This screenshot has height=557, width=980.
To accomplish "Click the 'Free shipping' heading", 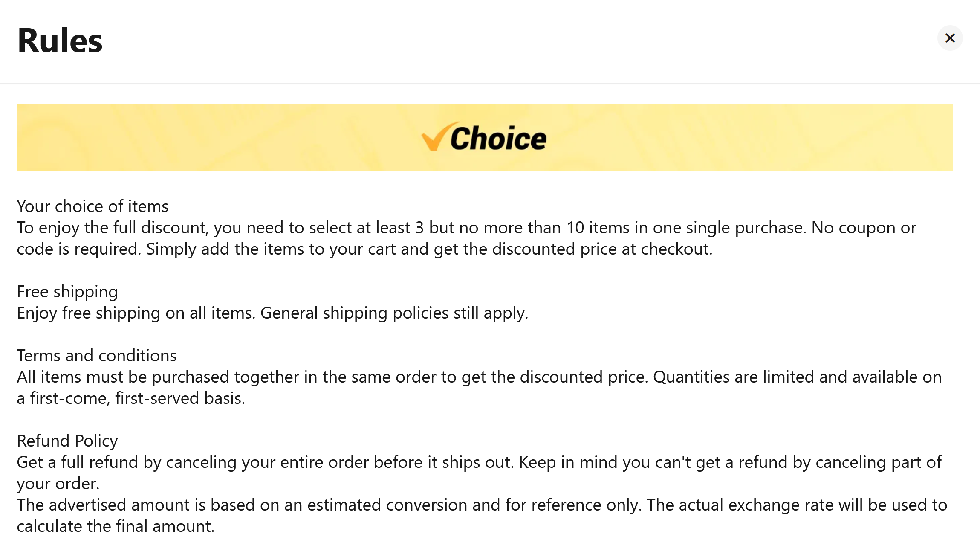I will [67, 292].
